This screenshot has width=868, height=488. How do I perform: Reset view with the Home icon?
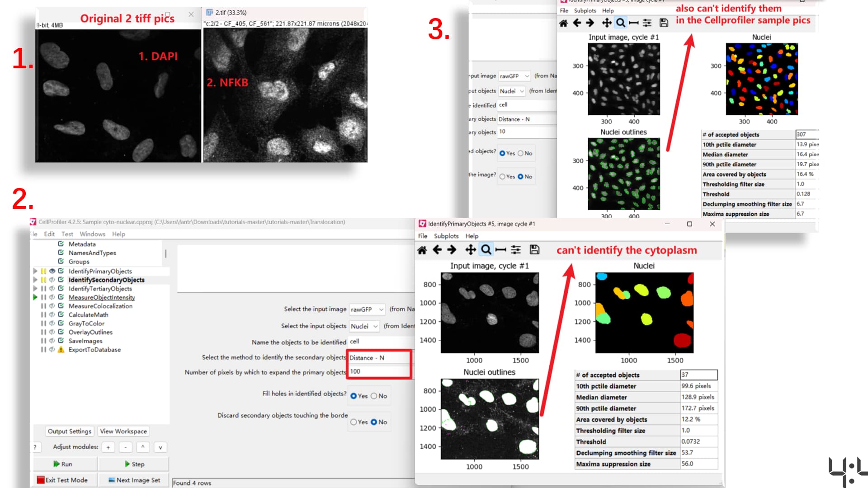[422, 249]
